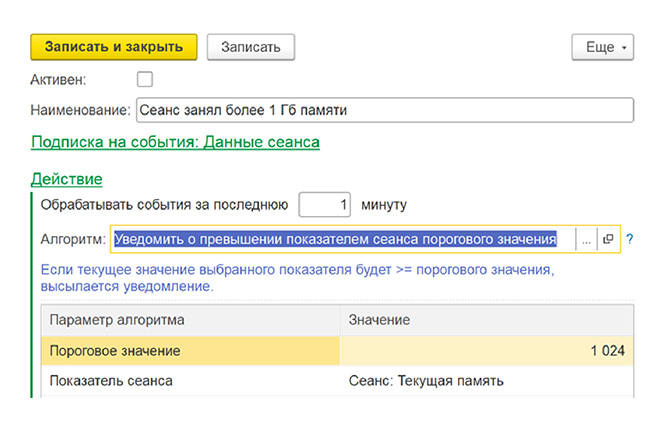Click the blue question mark help icon
This screenshot has width=657, height=439.
tap(629, 239)
